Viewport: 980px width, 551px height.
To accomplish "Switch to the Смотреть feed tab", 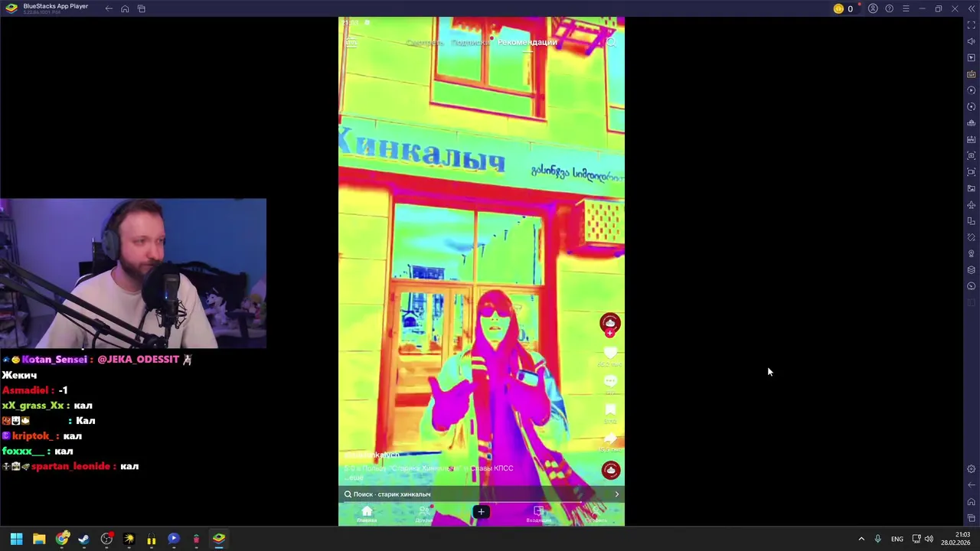I will pos(425,42).
